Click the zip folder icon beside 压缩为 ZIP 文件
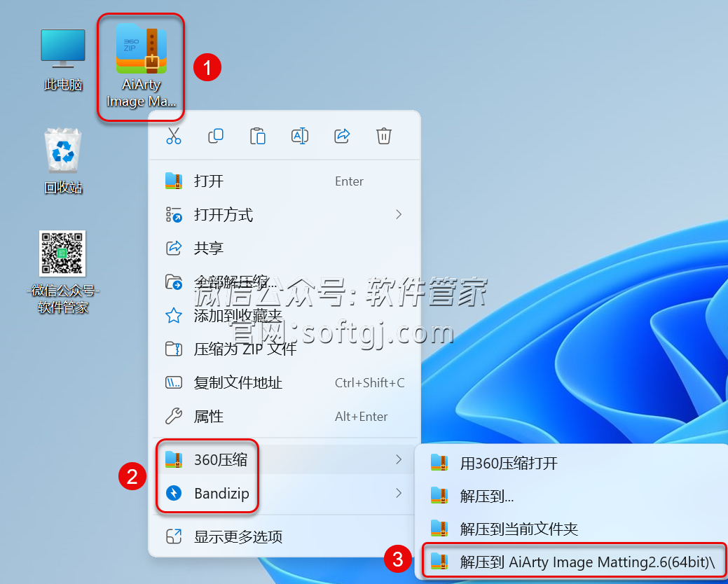 tap(174, 349)
